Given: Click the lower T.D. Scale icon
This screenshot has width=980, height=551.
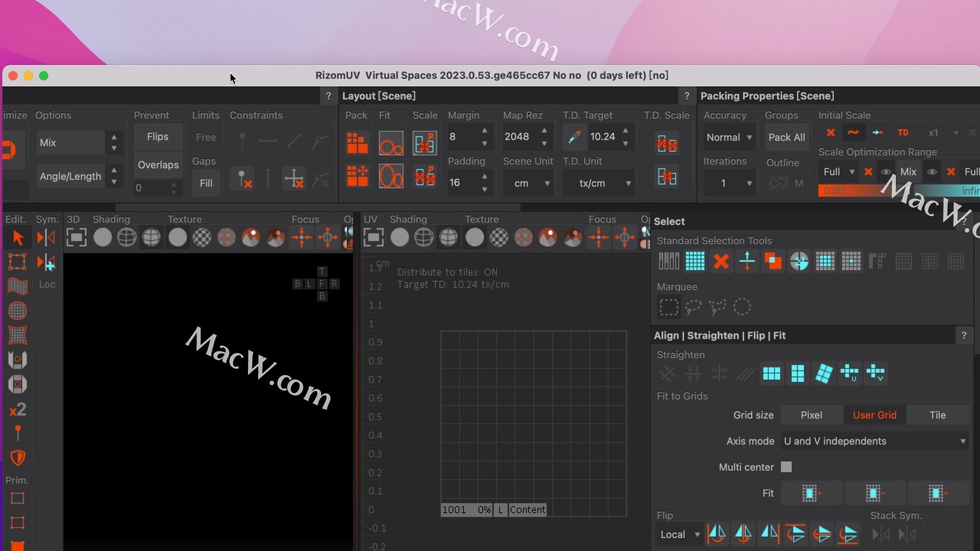Looking at the screenshot, I should (x=667, y=177).
